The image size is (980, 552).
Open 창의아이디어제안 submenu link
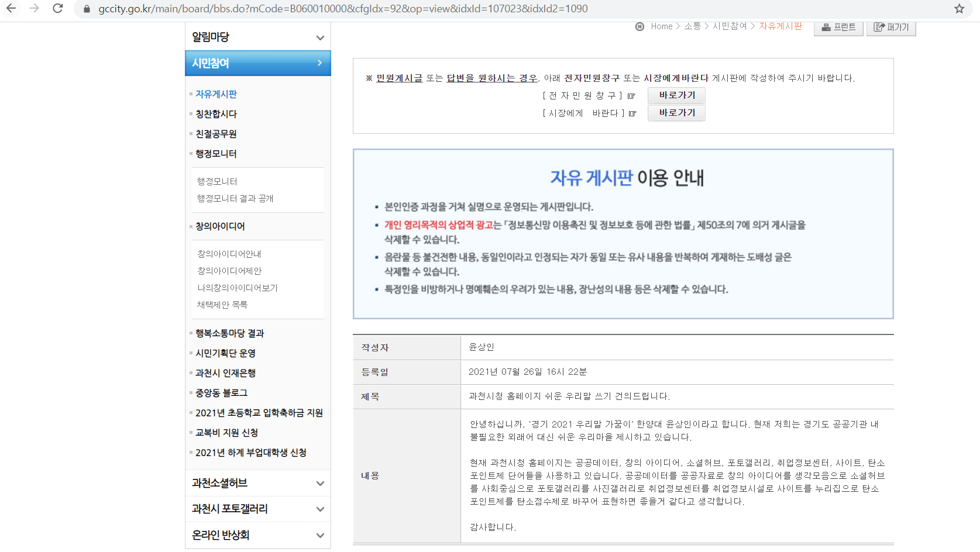tap(229, 271)
